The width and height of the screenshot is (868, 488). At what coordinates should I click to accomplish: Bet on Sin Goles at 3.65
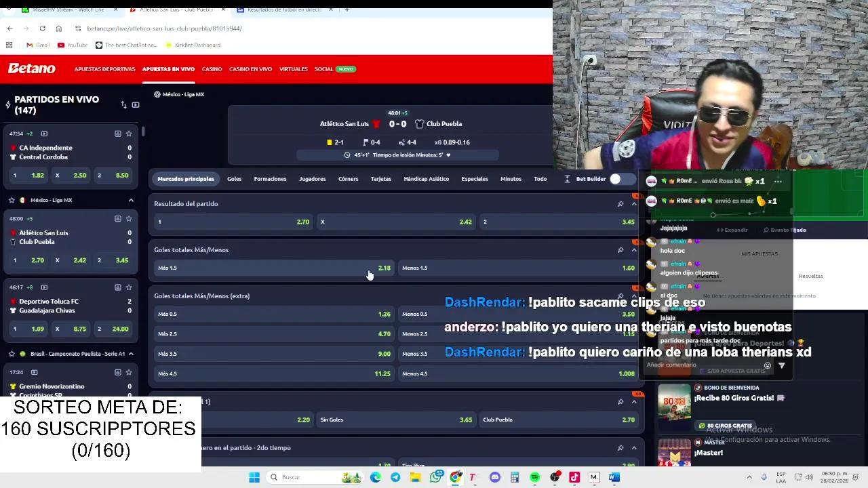click(396, 420)
